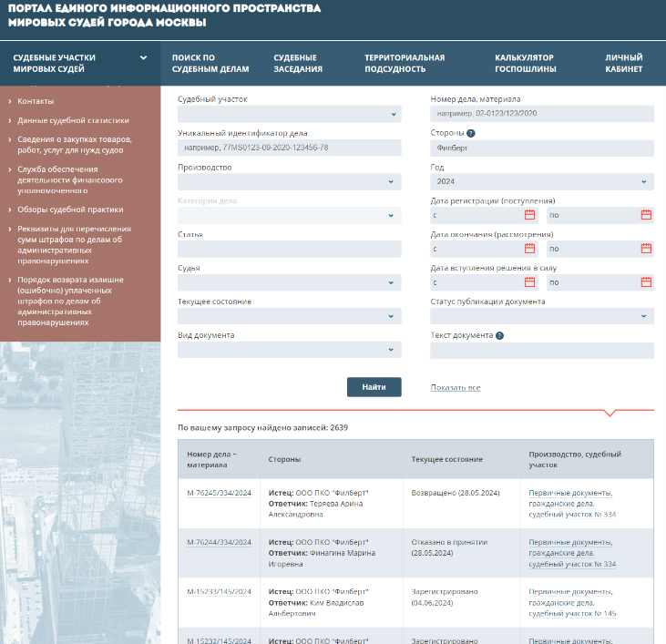
Task: Open calendar for completion date end
Action: [x=646, y=249]
